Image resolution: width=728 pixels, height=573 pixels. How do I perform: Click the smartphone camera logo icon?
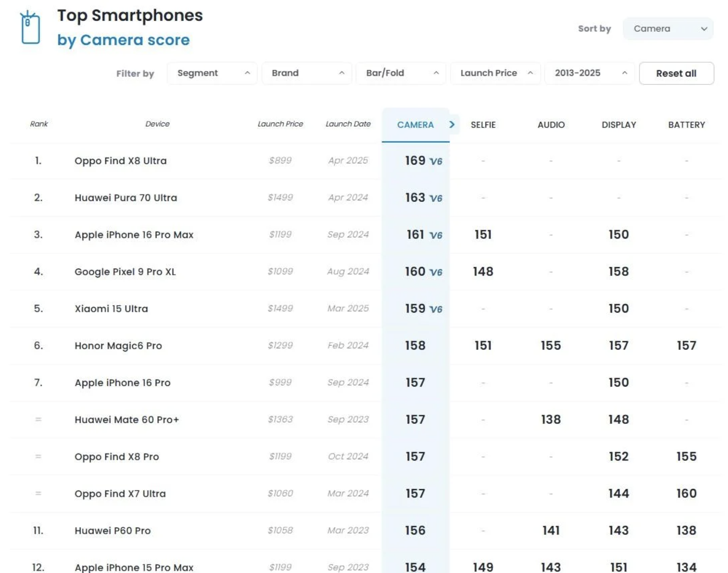point(30,28)
